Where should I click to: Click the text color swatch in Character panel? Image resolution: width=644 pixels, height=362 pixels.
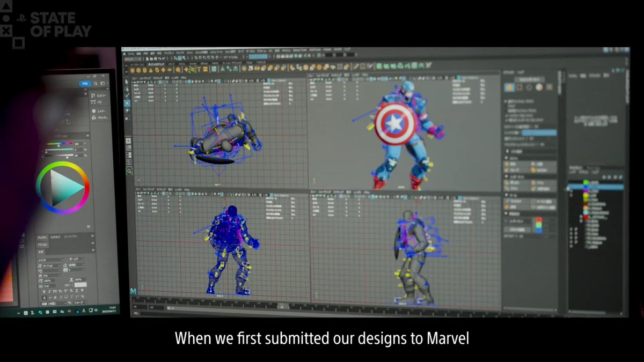[80, 285]
